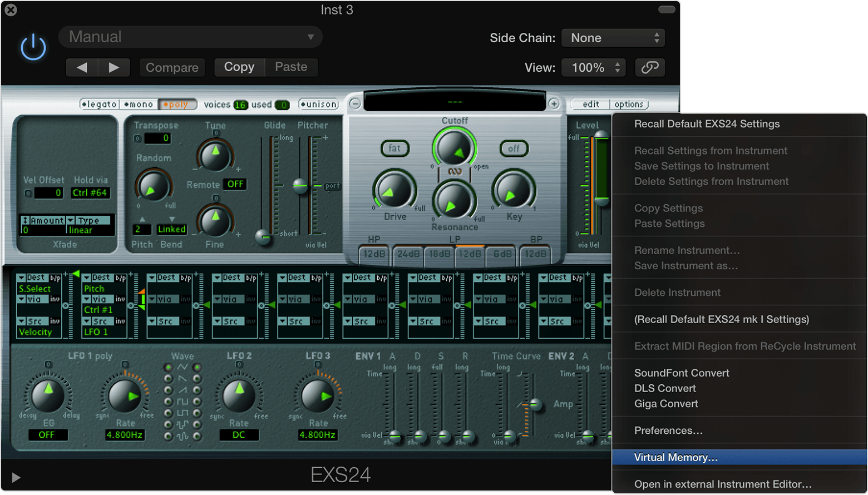Viewport: 868px width, 495px height.
Task: Adjust the LFO 3 Rate knob
Action: point(318,395)
